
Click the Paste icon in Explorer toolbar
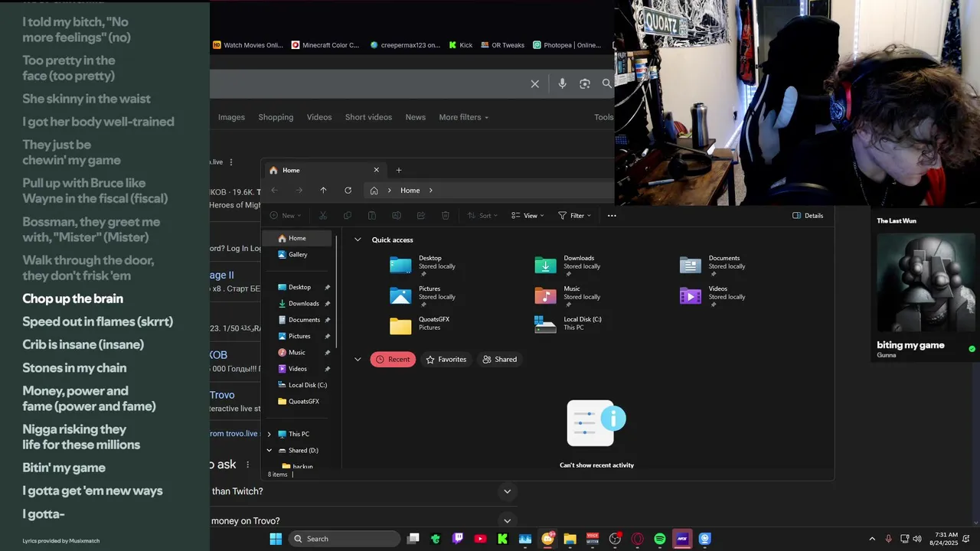coord(372,216)
